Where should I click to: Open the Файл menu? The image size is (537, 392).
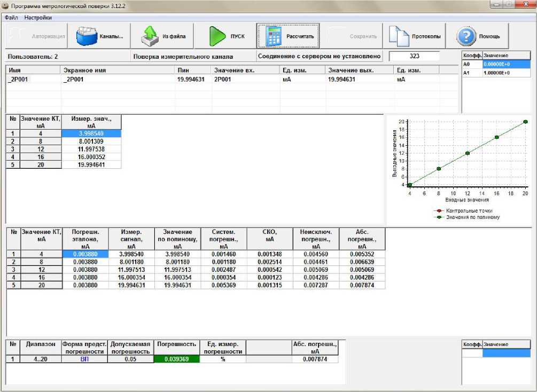tap(11, 17)
